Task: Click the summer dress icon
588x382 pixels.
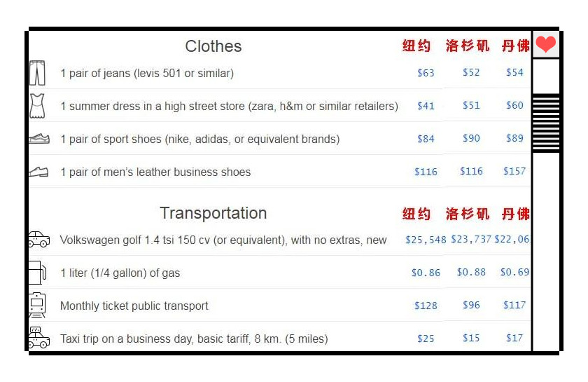Action: pyautogui.click(x=37, y=106)
